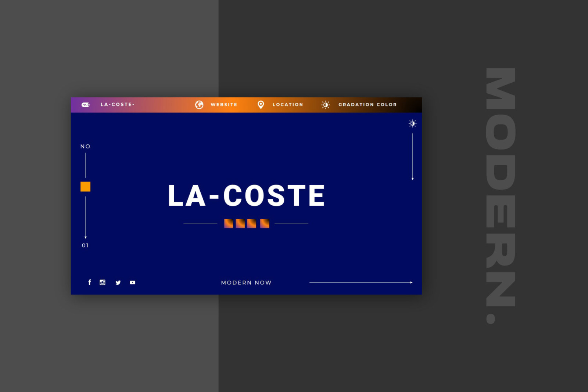Click the long right arrow at bottom
Screen dimensions: 588x392
point(361,283)
